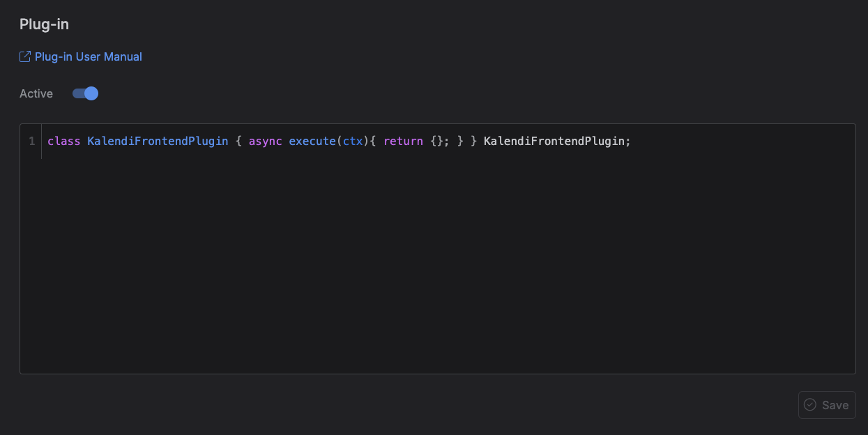Click line number 1 in the gutter
Image resolution: width=868 pixels, height=435 pixels.
32,141
